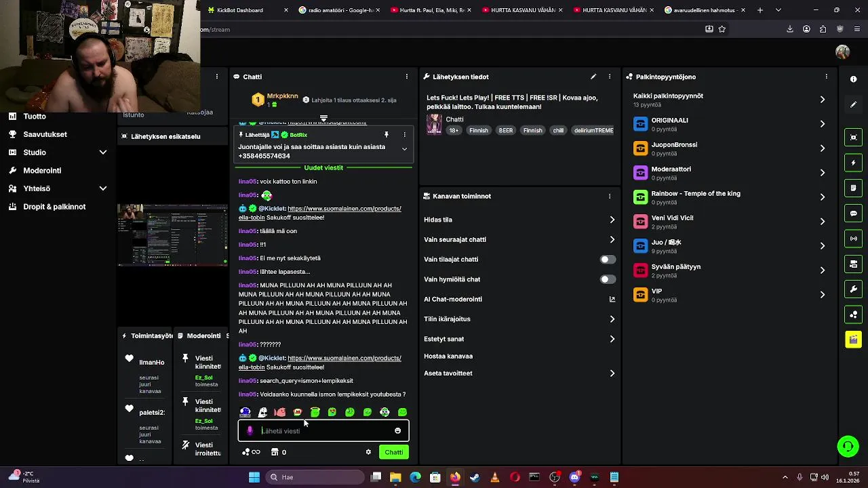Click the wrench icon in the right sidebar

pos(854,289)
